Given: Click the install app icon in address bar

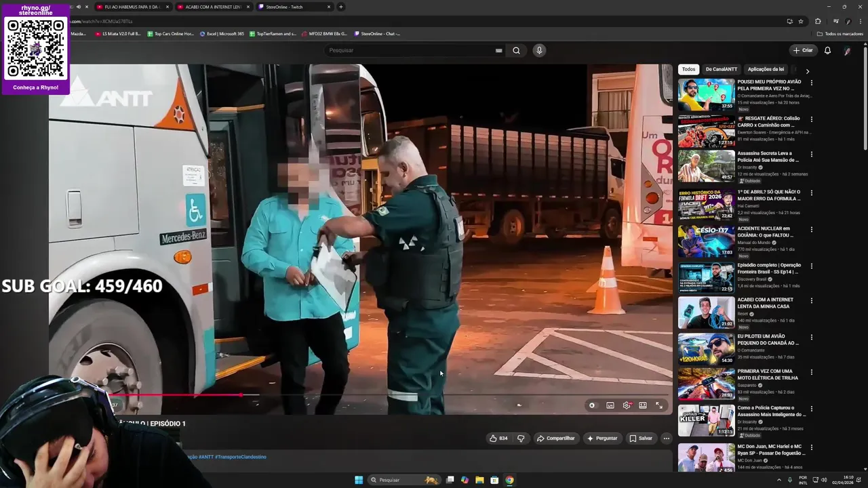Looking at the screenshot, I should pos(789,21).
